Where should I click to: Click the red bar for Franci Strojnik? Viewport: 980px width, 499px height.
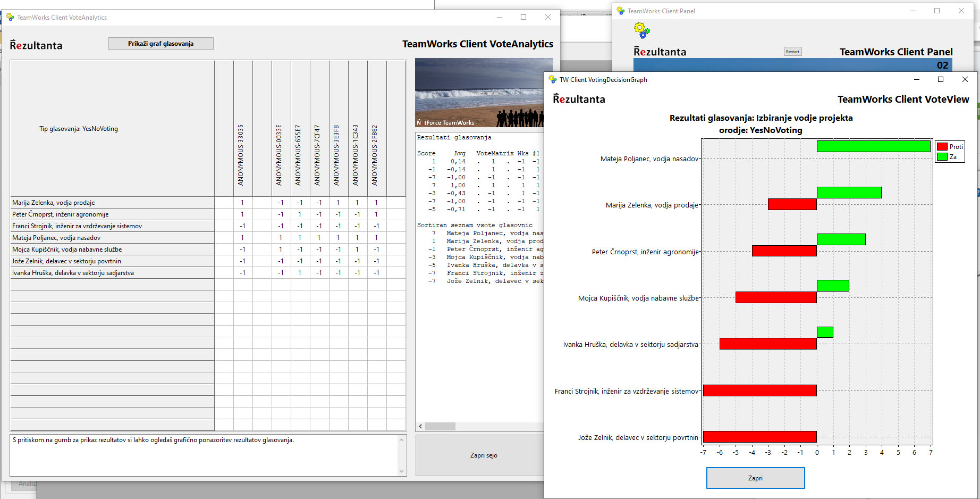pos(760,390)
